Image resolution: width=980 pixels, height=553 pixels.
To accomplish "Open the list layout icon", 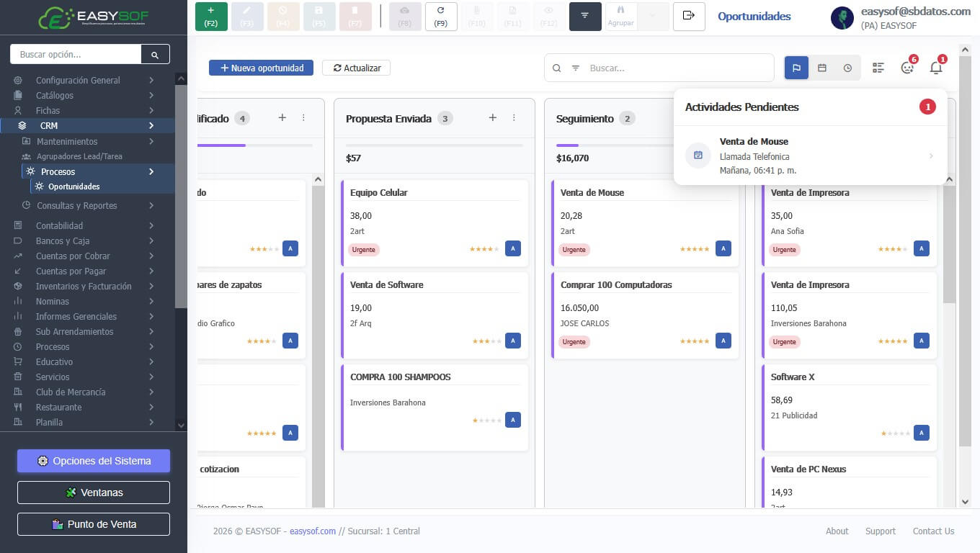I will 878,68.
